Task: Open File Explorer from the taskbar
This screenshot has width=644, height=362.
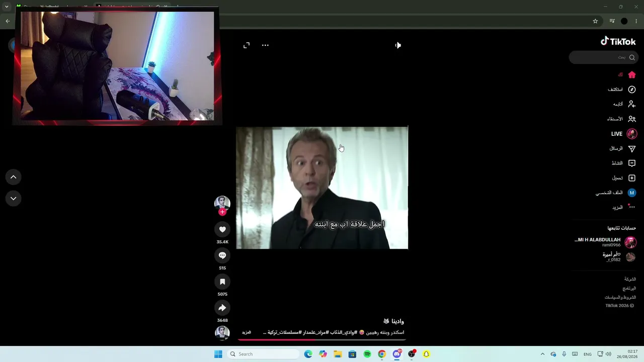Action: click(338, 354)
